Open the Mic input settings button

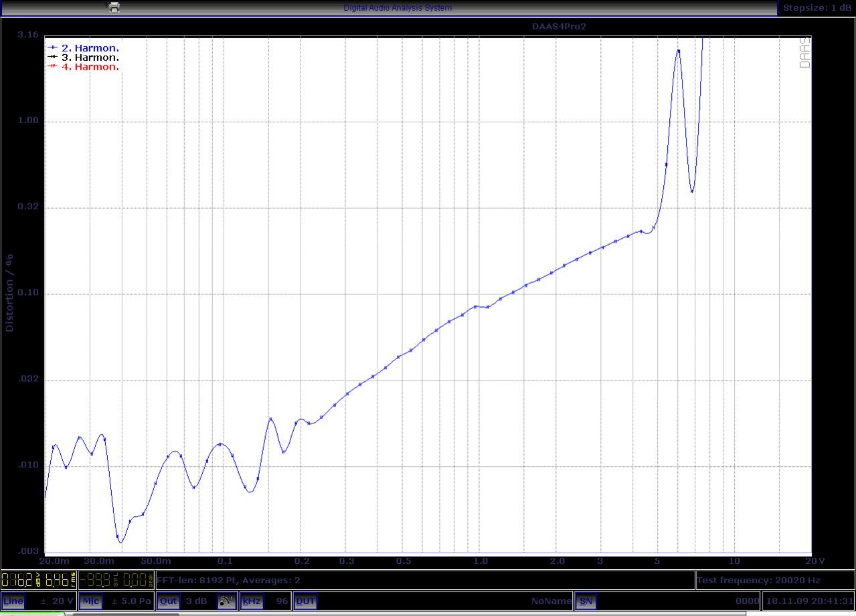(90, 601)
